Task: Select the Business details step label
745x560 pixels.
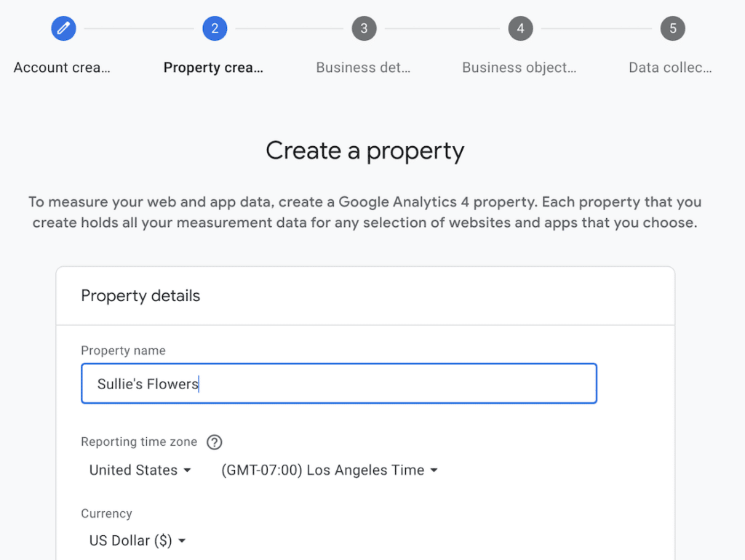Action: click(x=363, y=67)
